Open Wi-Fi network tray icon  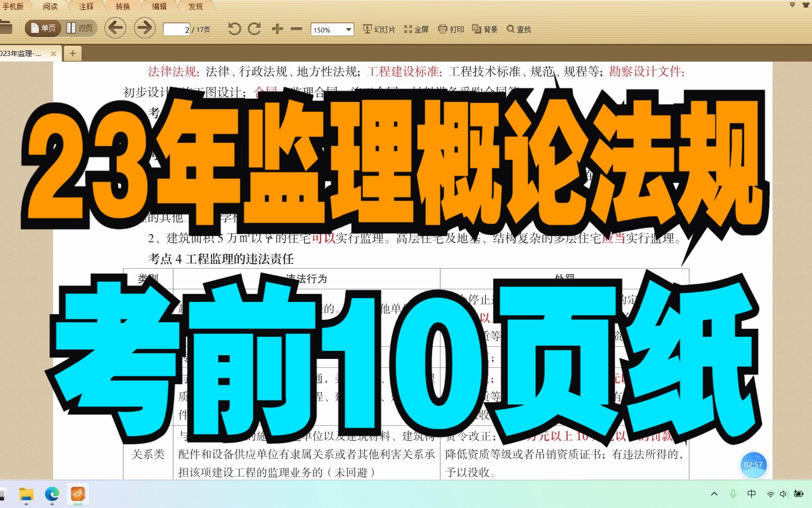tap(770, 494)
